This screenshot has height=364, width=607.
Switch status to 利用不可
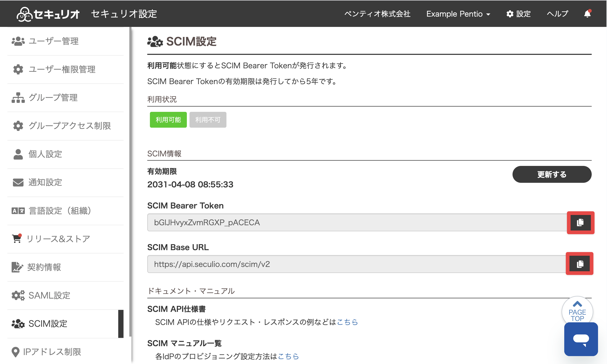coord(208,120)
